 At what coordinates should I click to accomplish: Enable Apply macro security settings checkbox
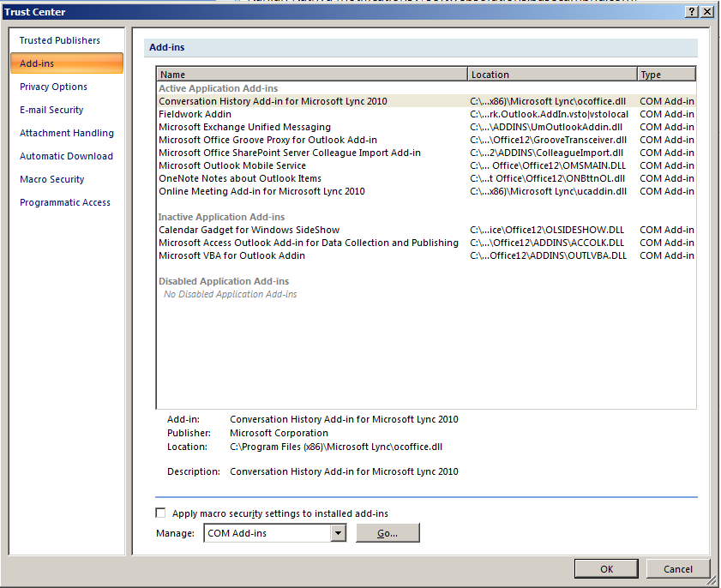click(160, 513)
